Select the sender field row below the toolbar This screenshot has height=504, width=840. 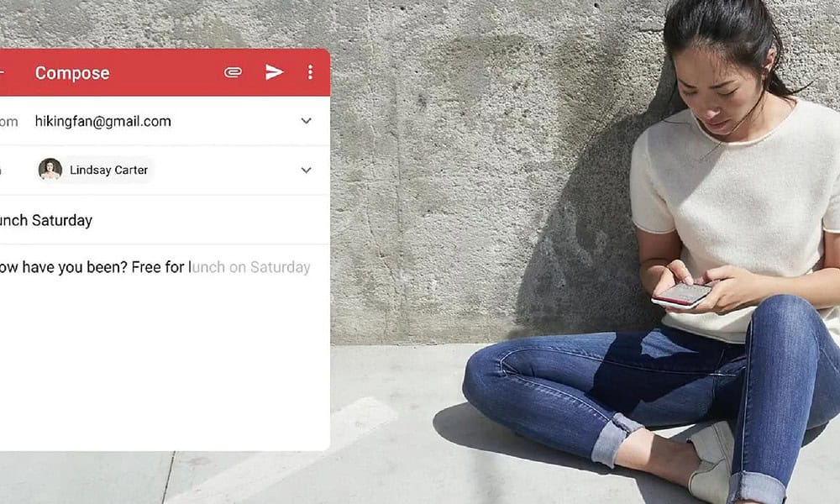[151, 121]
